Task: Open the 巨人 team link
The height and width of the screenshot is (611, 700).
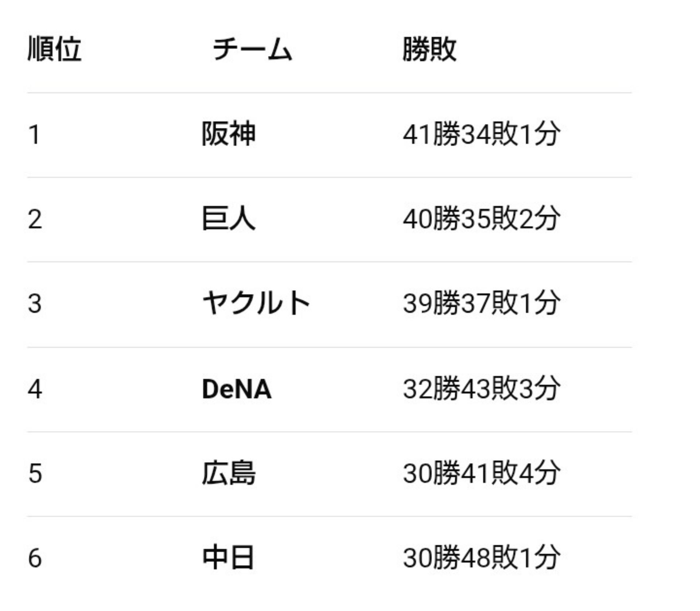Action: pos(229,218)
